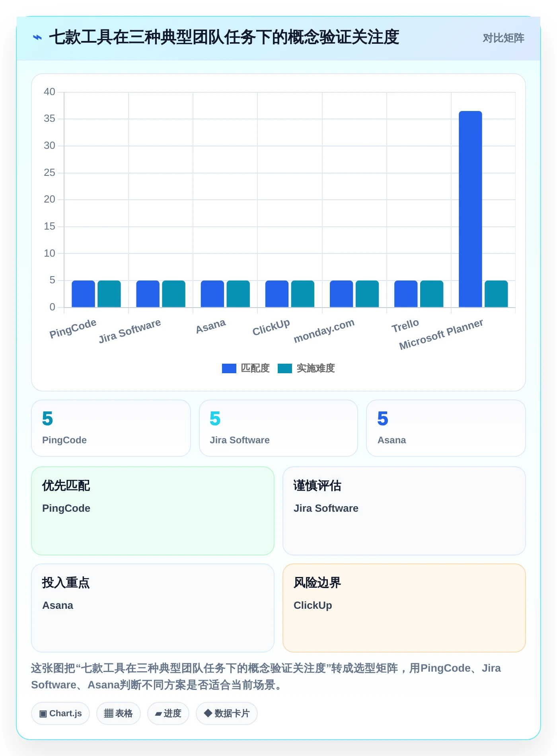Click the ClickUp x-axis label

click(271, 327)
